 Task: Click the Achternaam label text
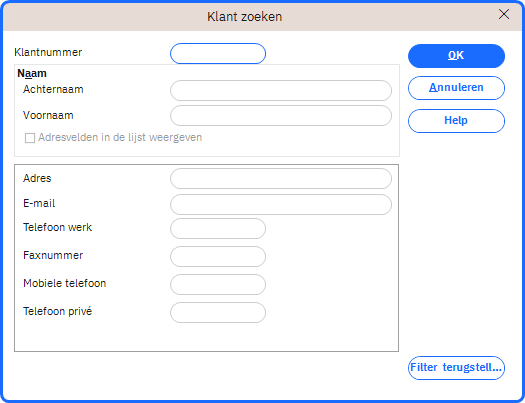(53, 89)
